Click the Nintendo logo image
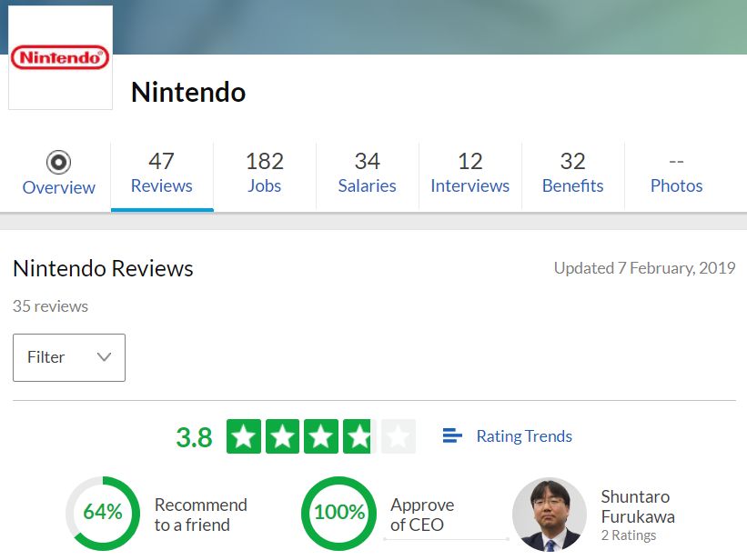Viewport: 747px width, 560px height. [60, 57]
